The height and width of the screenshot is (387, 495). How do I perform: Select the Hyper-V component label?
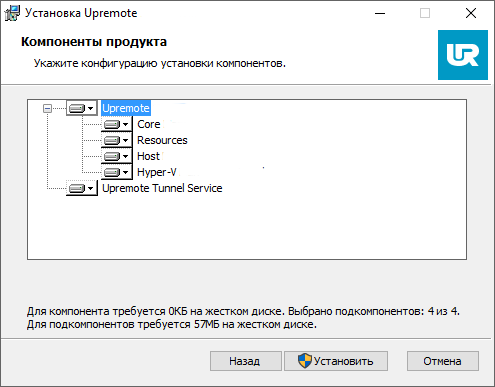click(157, 172)
